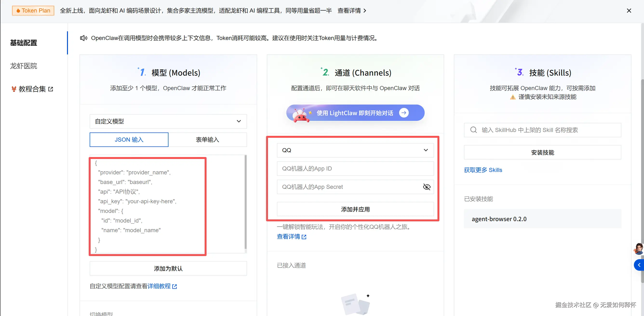Open the external link beside 教程合集
Screen dimensions: 644x316
[x=51, y=89]
